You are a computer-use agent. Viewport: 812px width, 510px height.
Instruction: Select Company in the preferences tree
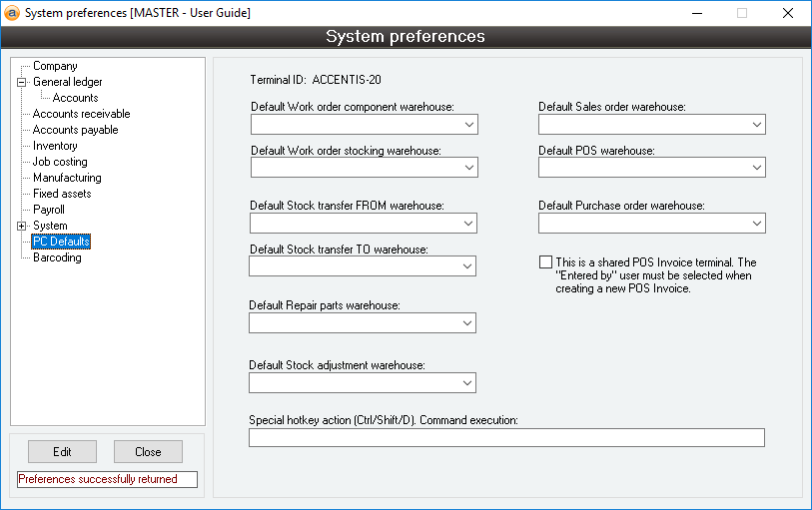click(55, 66)
